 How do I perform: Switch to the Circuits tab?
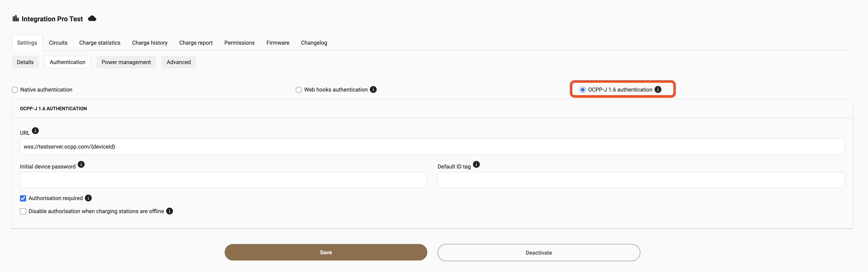[58, 43]
